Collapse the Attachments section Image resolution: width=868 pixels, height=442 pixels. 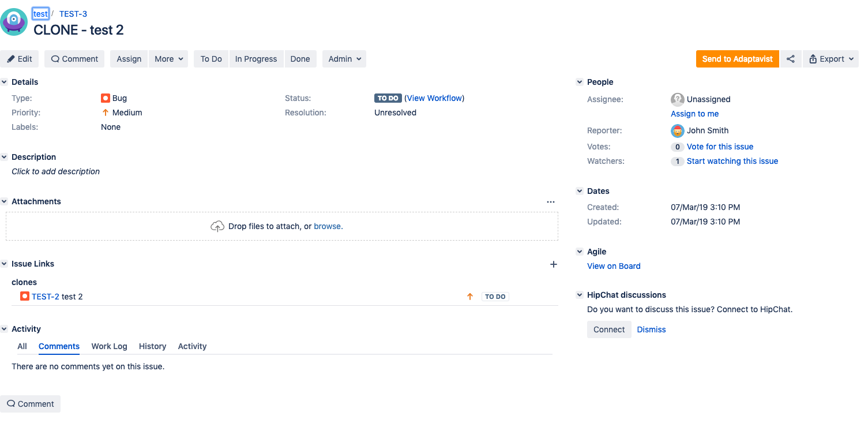5,202
